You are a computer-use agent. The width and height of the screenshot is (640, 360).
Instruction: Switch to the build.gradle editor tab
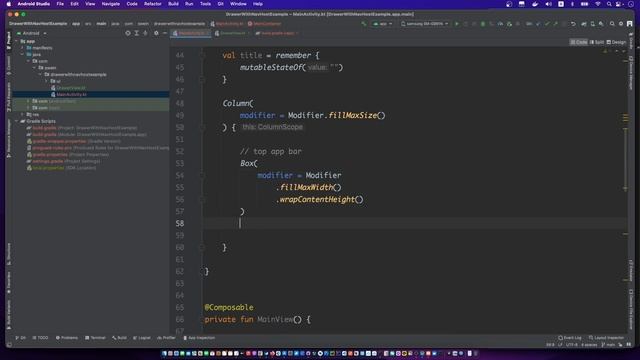pyautogui.click(x=277, y=33)
